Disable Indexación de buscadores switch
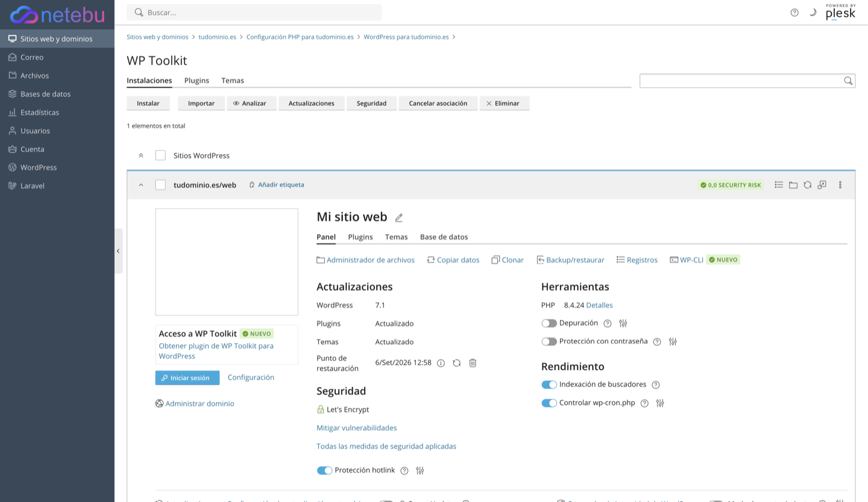The height and width of the screenshot is (502, 868). coord(549,385)
